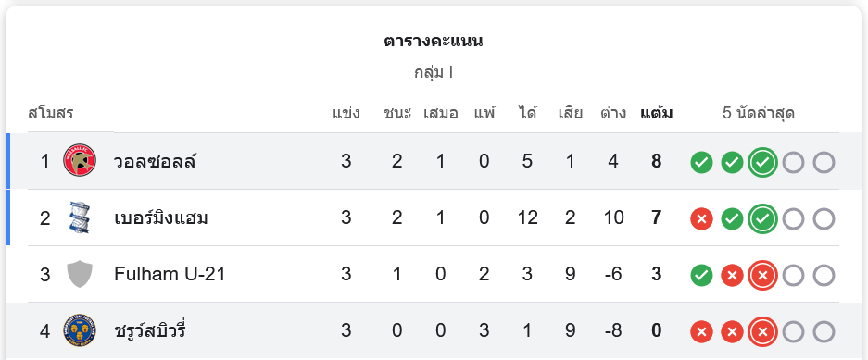
Task: Click Birmingham's fourth empty match circle
Action: click(x=793, y=219)
